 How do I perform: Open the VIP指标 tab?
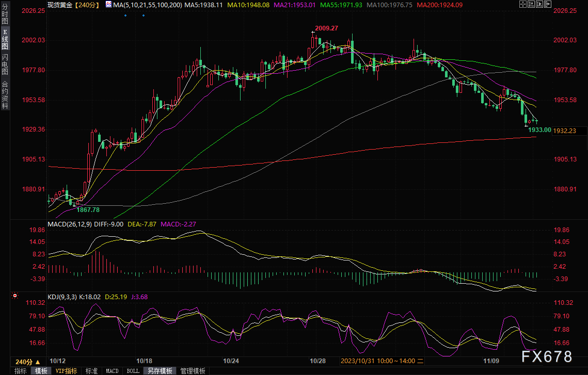click(66, 371)
